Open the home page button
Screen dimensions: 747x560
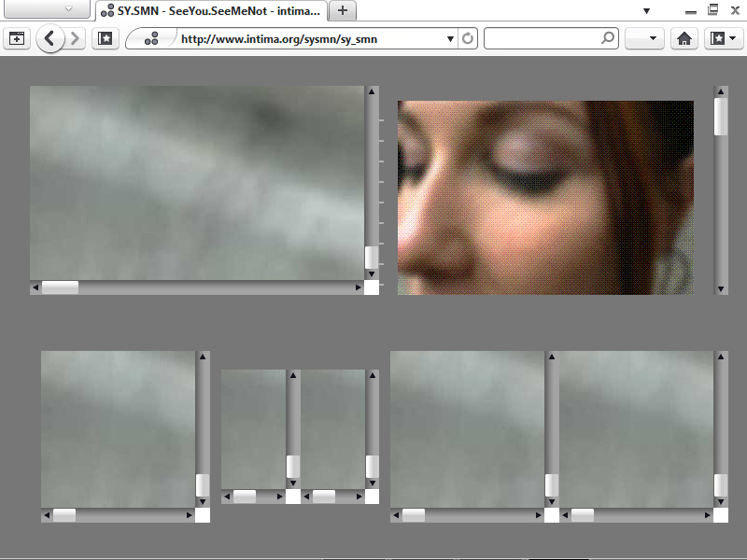tap(684, 38)
